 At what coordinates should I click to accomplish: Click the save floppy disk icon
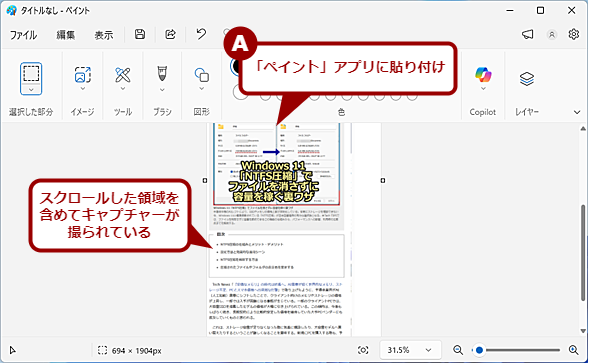(140, 34)
